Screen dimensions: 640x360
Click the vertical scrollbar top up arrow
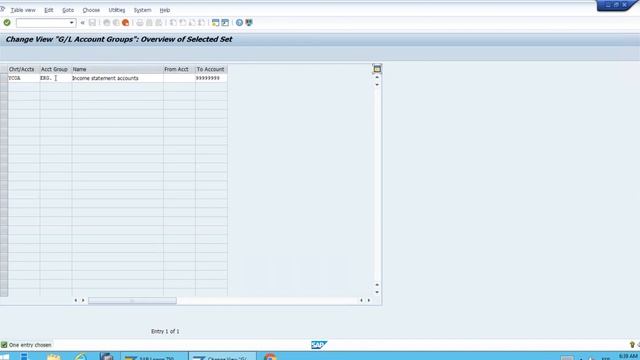[377, 77]
